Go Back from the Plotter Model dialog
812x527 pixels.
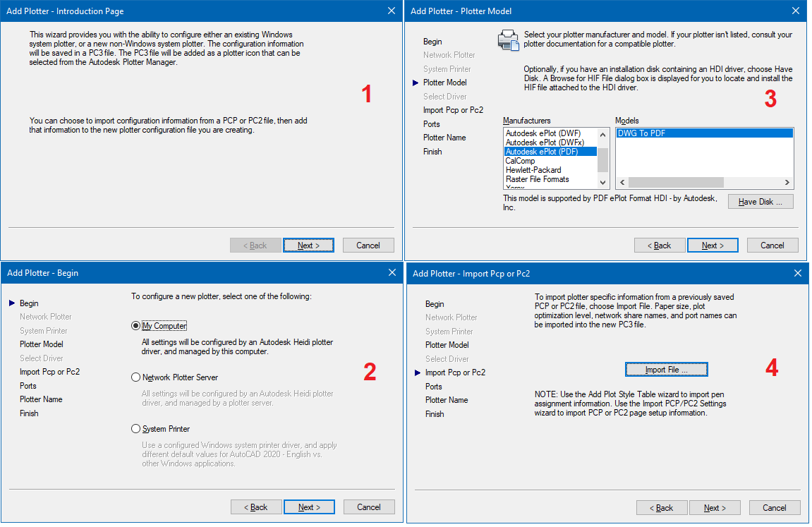click(x=659, y=246)
